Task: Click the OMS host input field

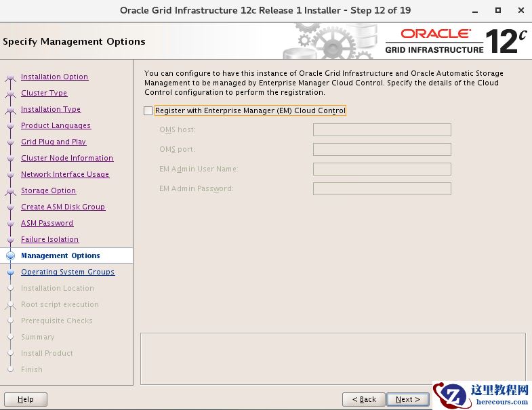Action: point(382,129)
